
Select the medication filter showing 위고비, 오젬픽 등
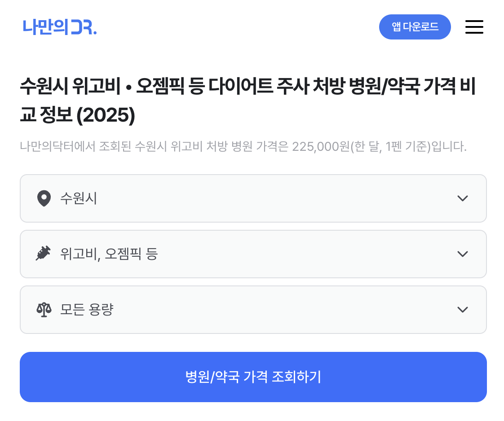pyautogui.click(x=253, y=254)
